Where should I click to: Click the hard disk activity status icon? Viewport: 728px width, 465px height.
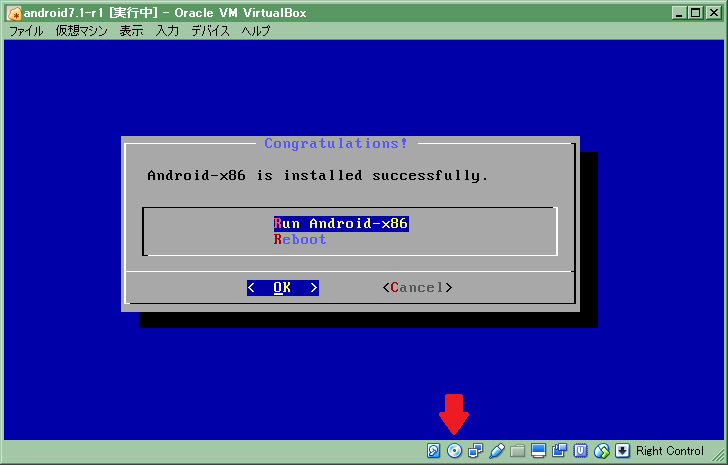coord(433,450)
